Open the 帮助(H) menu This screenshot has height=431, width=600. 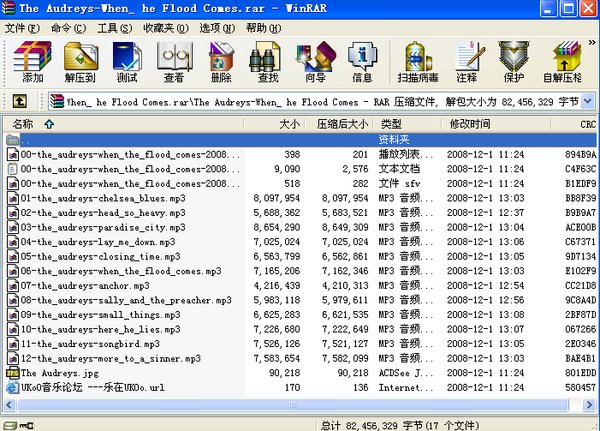coord(263,28)
